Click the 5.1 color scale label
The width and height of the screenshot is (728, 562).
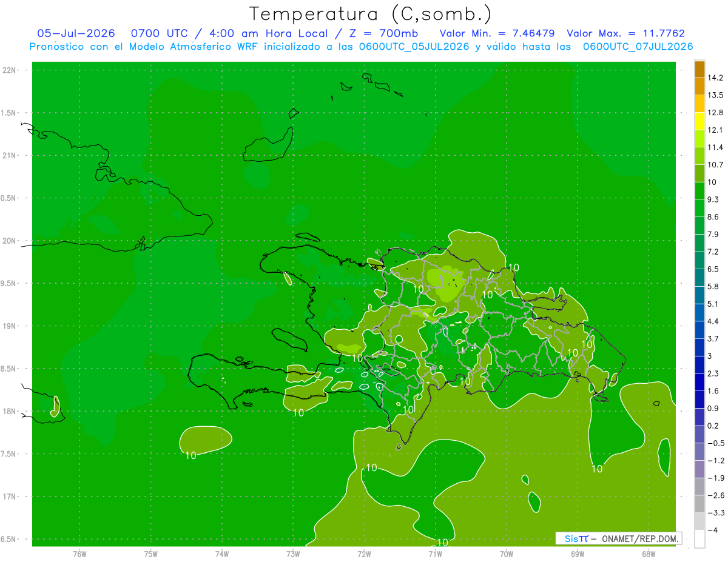pos(713,304)
